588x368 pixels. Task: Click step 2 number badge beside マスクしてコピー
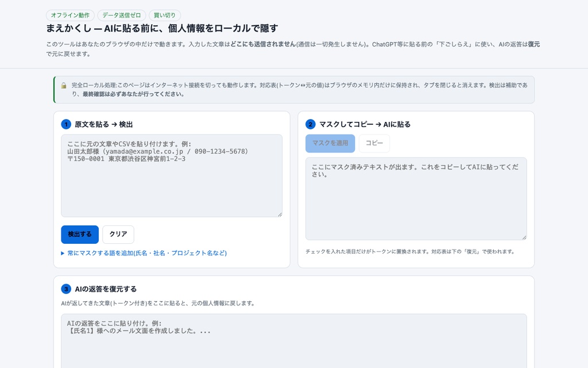pyautogui.click(x=311, y=124)
